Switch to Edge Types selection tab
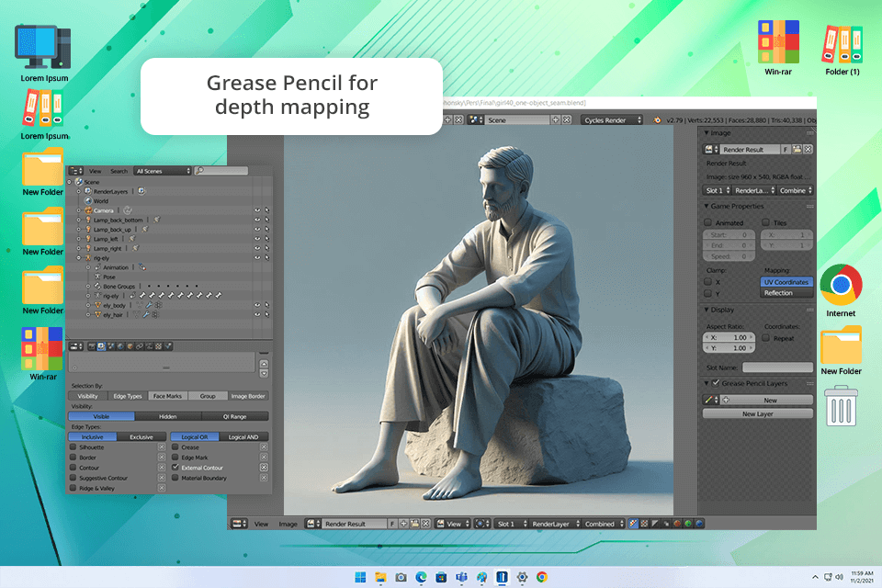This screenshot has width=882, height=588. point(128,396)
